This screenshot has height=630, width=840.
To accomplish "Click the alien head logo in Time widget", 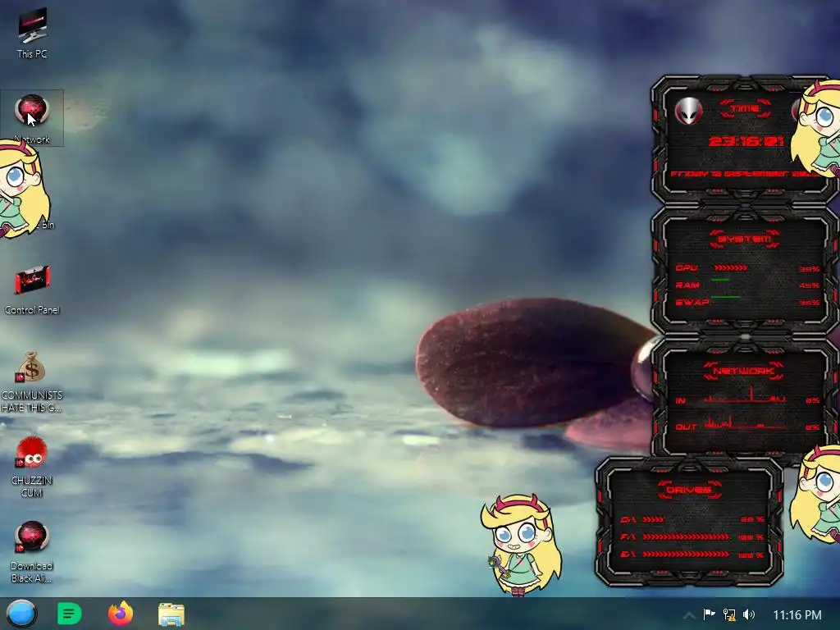I will click(x=688, y=112).
